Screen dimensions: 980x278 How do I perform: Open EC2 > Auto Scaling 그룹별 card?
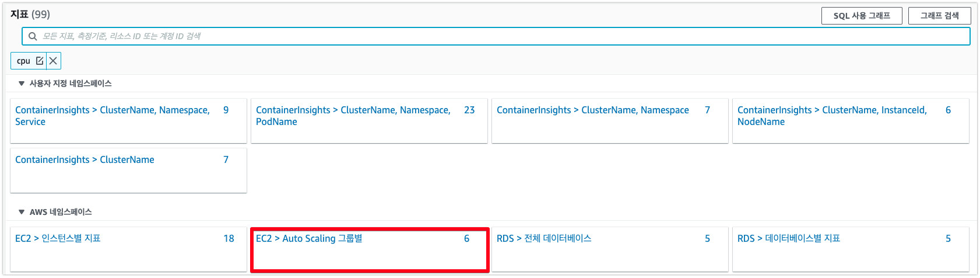[x=369, y=249]
